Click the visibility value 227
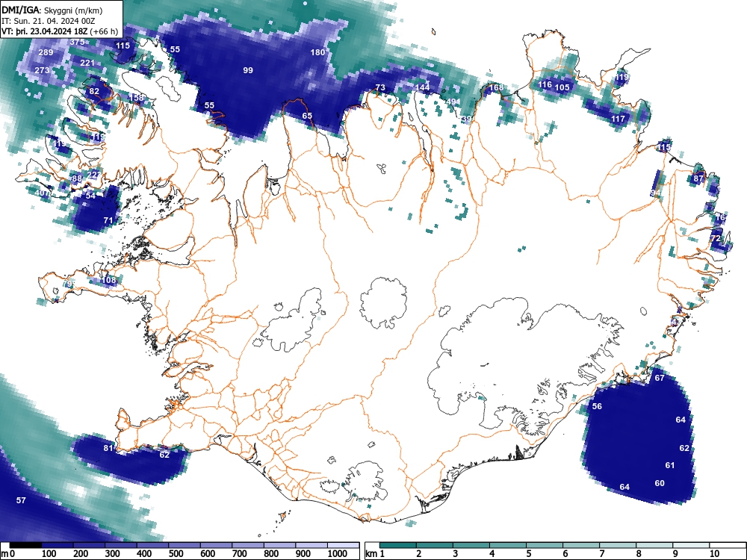Viewport: 747px width, 560px height. coord(94,175)
